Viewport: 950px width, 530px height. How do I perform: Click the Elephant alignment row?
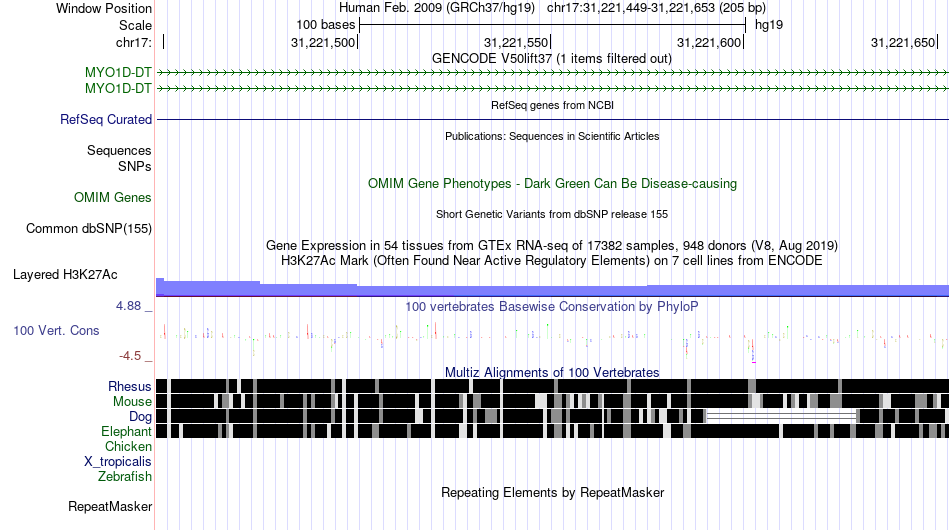pyautogui.click(x=552, y=431)
